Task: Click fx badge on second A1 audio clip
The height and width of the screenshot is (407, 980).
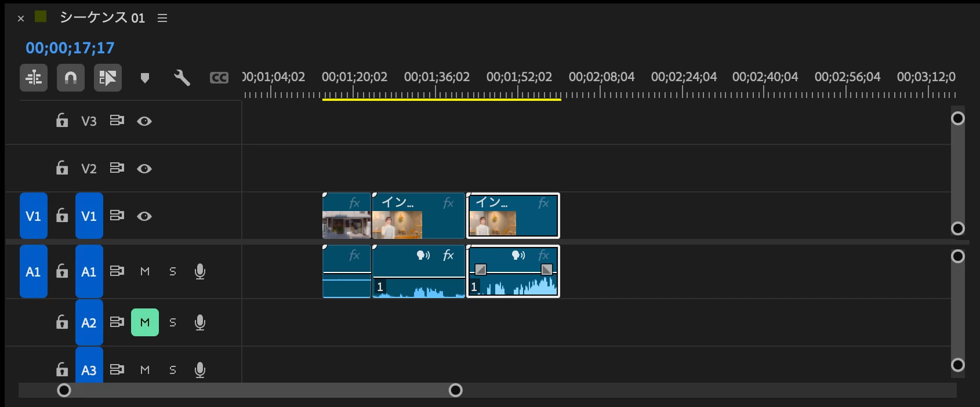Action: (448, 255)
